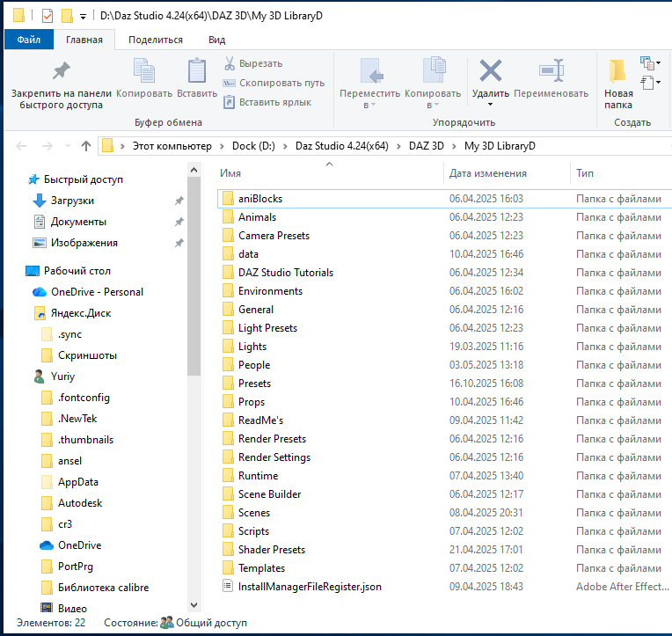Click the Up arrow navigation button
This screenshot has width=672, height=636.
[x=86, y=146]
